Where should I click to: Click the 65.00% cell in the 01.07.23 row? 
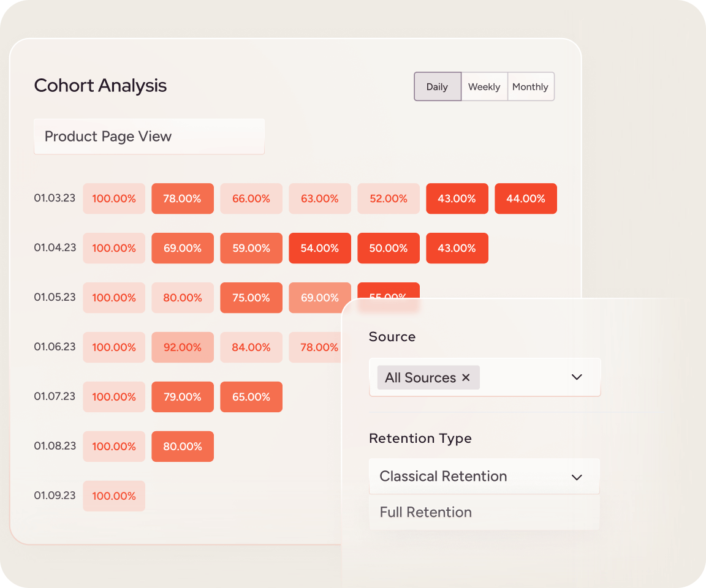coord(251,398)
